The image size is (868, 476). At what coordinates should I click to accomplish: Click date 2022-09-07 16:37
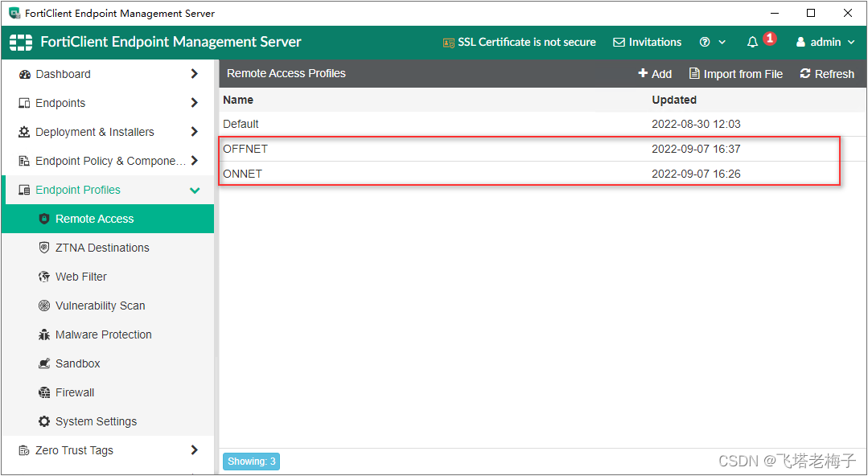696,149
